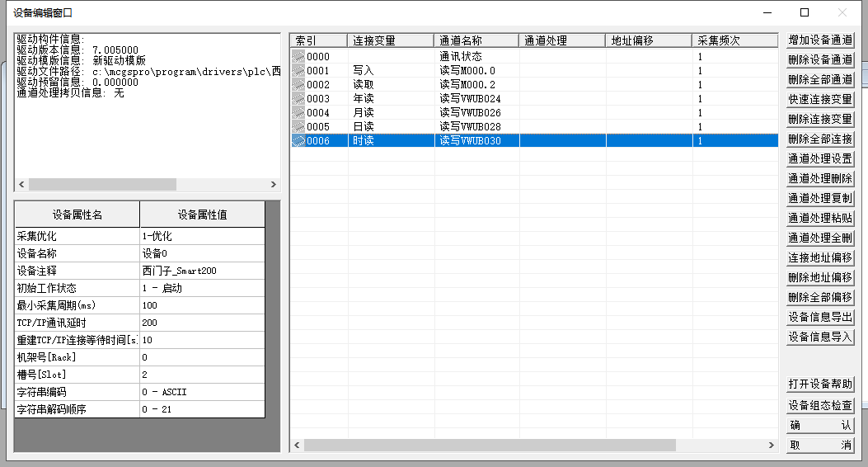Screen dimensions: 868x467
Task: Click the 字符串编码 value 0 - ASCII
Action: (x=202, y=392)
